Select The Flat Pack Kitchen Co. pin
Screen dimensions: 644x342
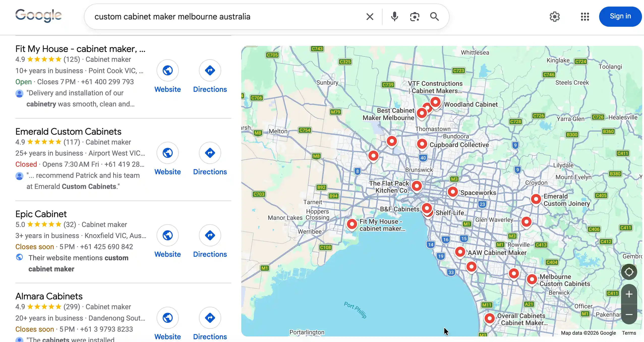pos(417,186)
